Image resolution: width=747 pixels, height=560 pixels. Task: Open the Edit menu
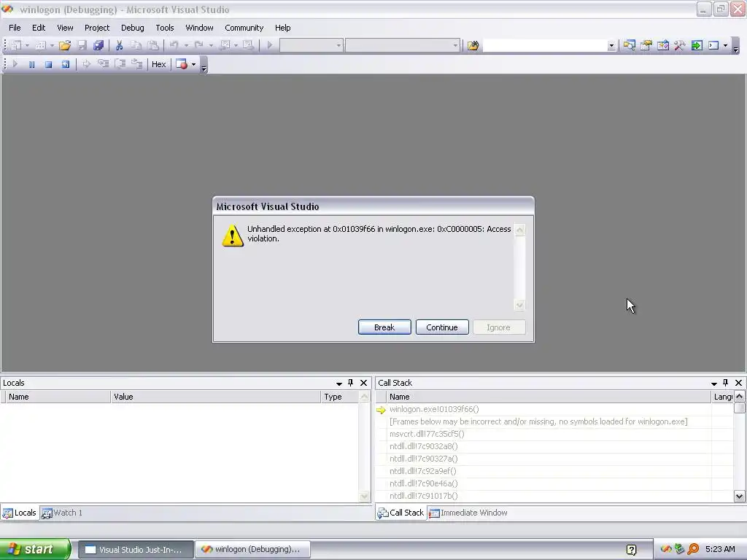tap(39, 28)
